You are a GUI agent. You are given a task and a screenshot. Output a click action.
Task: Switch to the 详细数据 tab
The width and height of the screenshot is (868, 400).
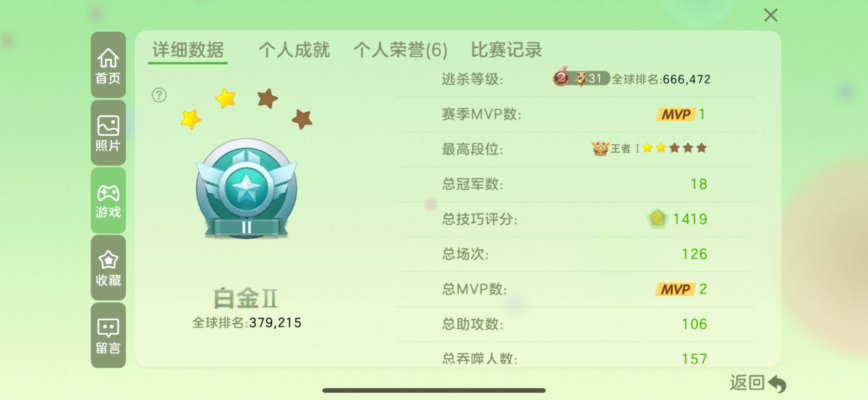(x=188, y=50)
